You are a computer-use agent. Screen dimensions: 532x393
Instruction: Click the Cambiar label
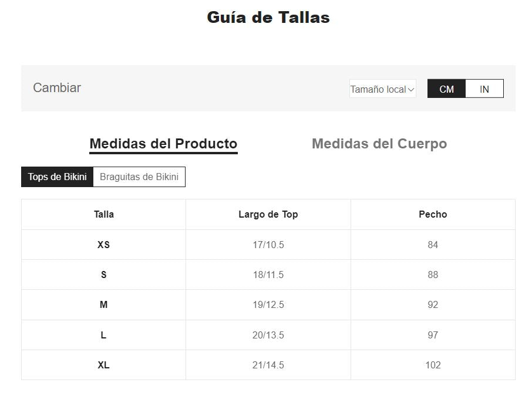point(57,88)
